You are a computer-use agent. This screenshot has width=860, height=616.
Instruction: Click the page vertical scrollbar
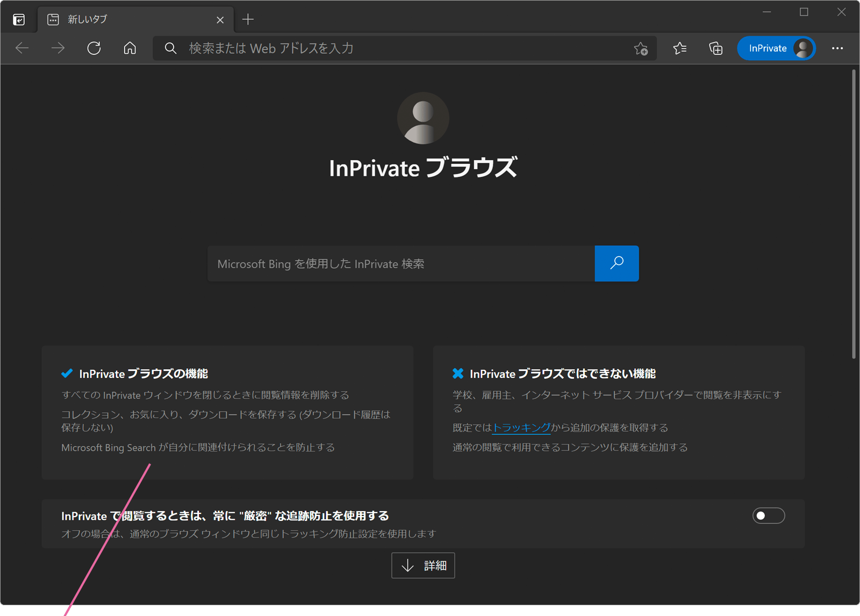[854, 214]
